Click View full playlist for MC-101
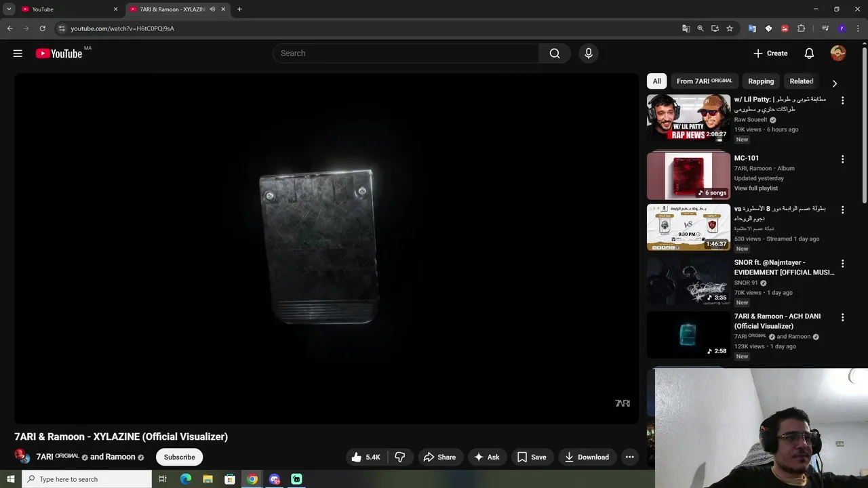 pos(756,188)
